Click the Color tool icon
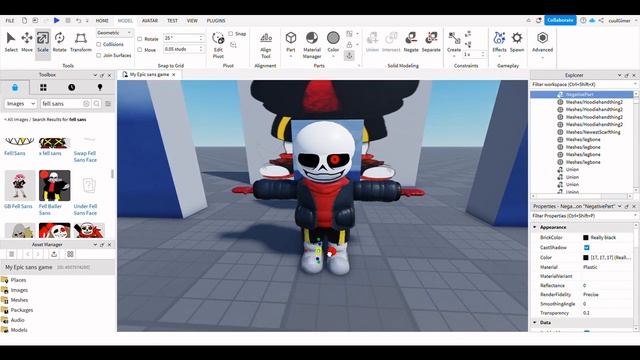The width and height of the screenshot is (640, 360). click(333, 38)
